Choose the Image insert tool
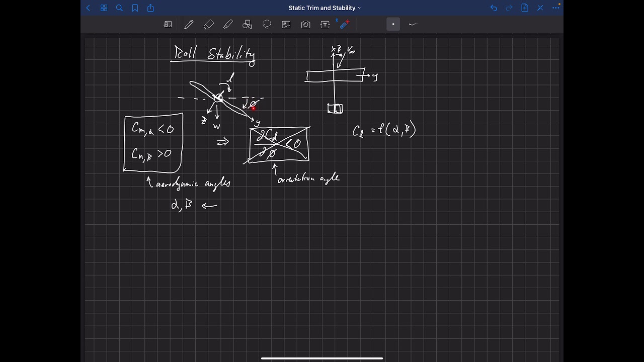 286,24
